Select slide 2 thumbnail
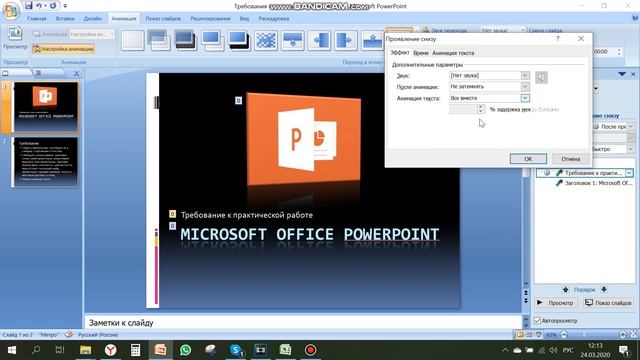 (x=45, y=162)
